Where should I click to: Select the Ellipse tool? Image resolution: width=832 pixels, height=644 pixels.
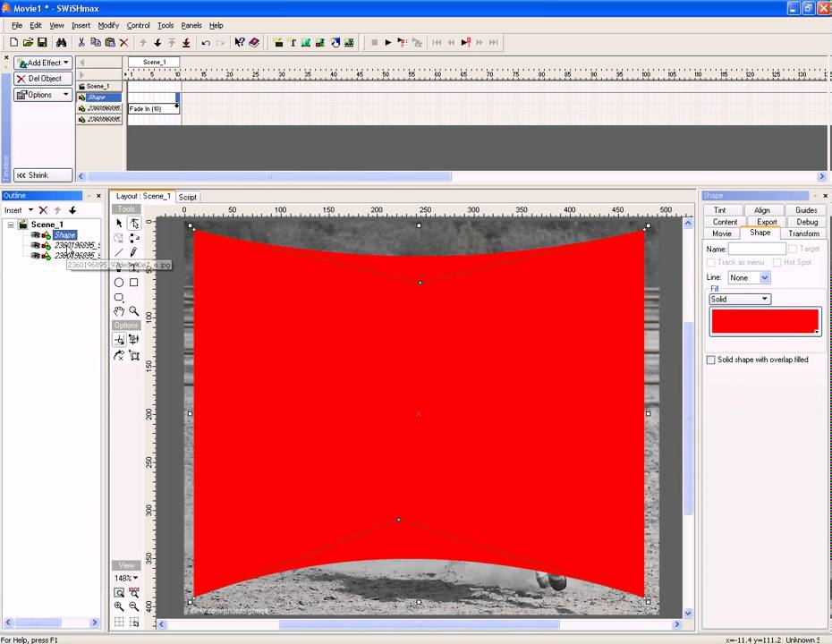coord(119,283)
